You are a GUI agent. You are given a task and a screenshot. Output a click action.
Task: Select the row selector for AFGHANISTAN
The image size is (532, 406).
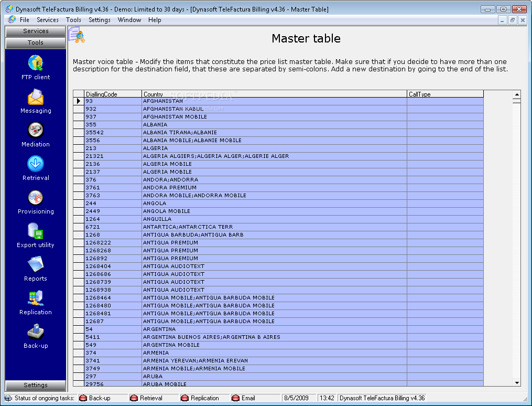79,101
